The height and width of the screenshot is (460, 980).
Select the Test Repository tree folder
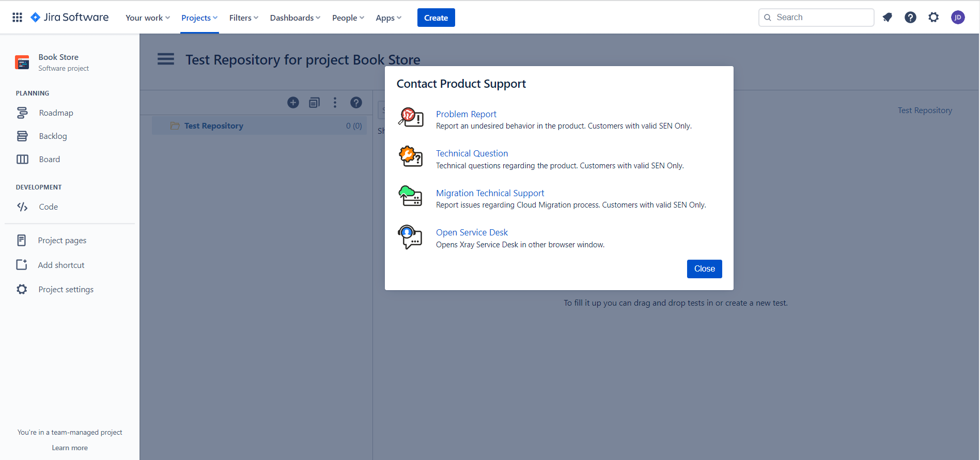click(x=259, y=125)
